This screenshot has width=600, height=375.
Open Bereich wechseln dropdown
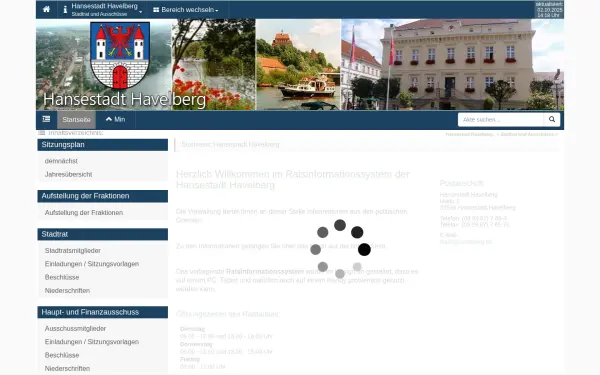click(x=186, y=10)
